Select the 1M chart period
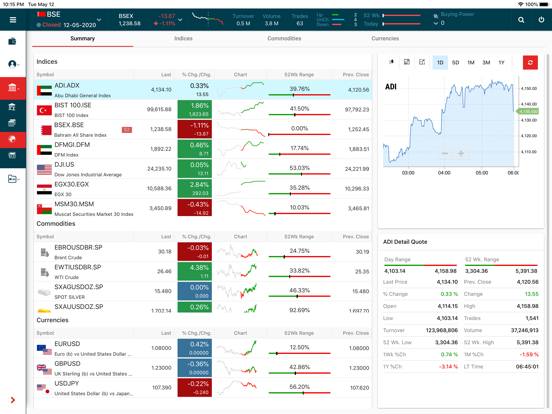The image size is (552, 414). click(471, 63)
